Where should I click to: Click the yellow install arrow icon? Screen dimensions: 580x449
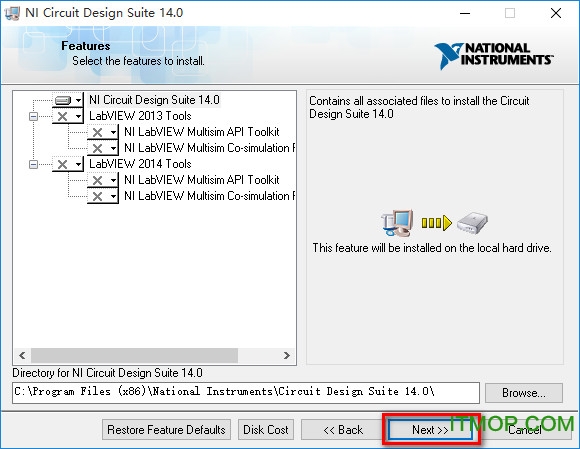click(x=436, y=223)
